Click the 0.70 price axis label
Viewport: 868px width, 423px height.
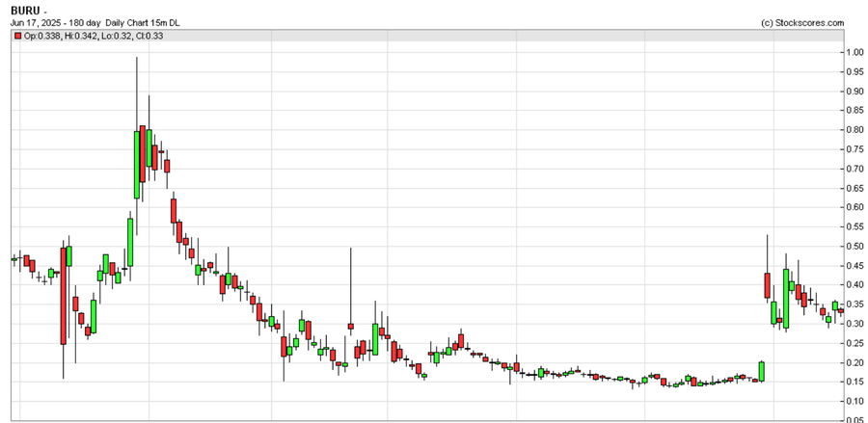[x=854, y=169]
